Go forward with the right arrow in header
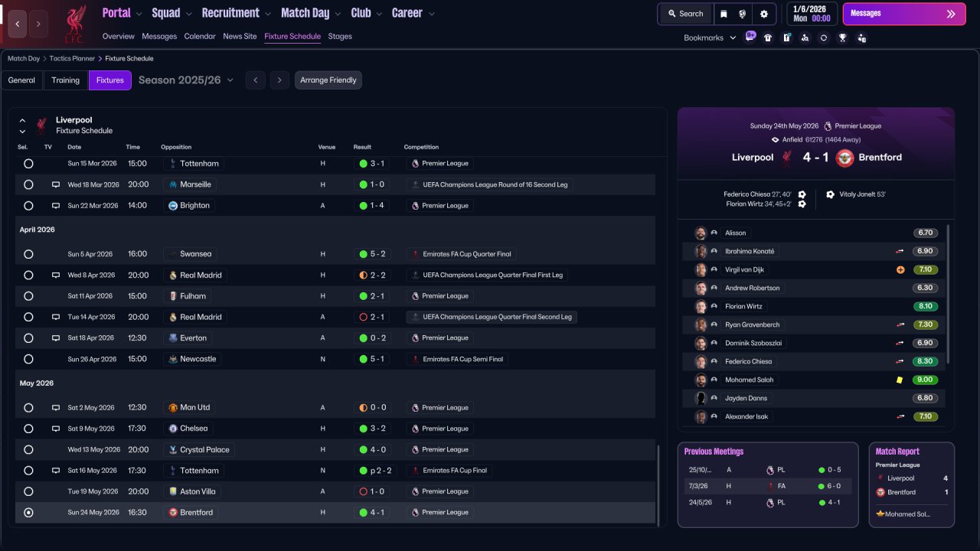Viewport: 980px width, 551px height. pos(38,24)
